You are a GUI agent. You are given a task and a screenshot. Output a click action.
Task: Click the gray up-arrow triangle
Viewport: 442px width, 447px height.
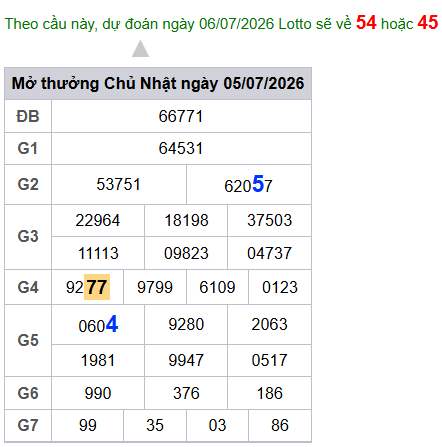(140, 49)
